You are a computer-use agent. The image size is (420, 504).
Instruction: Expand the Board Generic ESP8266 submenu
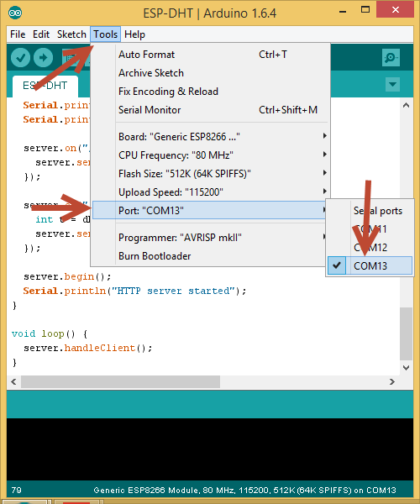[211, 137]
